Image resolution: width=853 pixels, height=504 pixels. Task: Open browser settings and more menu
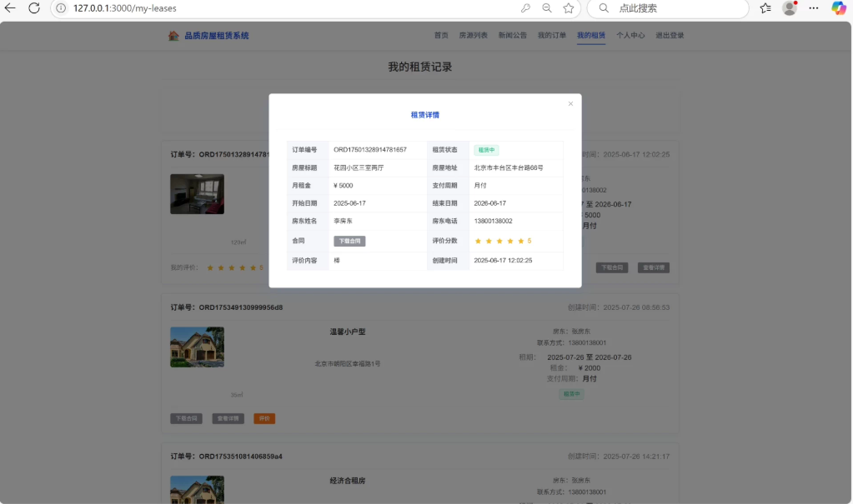pos(813,8)
